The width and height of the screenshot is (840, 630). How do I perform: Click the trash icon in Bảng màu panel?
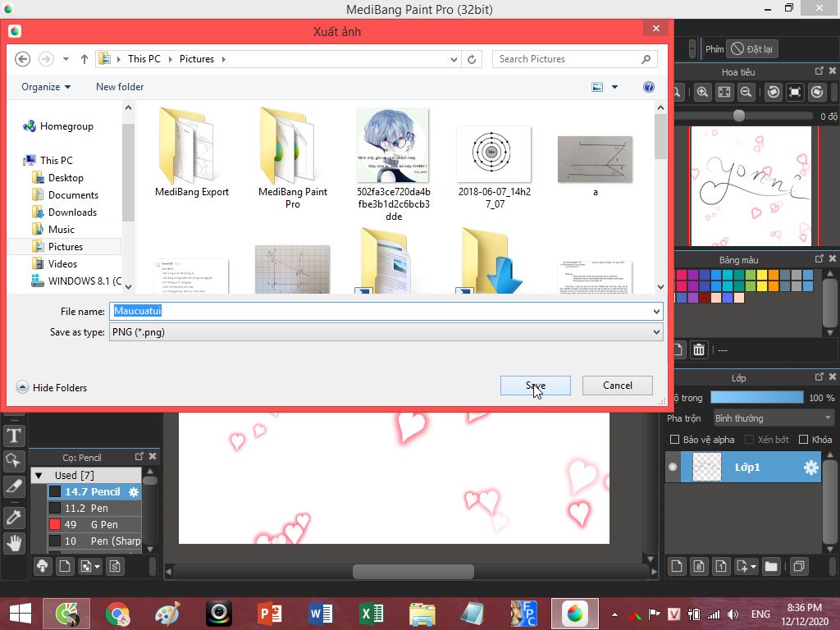point(699,349)
